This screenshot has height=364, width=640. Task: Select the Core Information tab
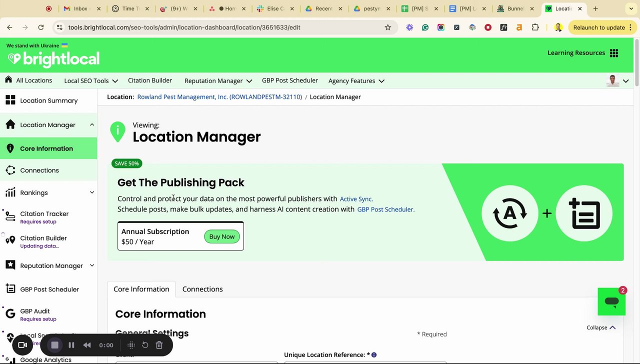tap(141, 289)
